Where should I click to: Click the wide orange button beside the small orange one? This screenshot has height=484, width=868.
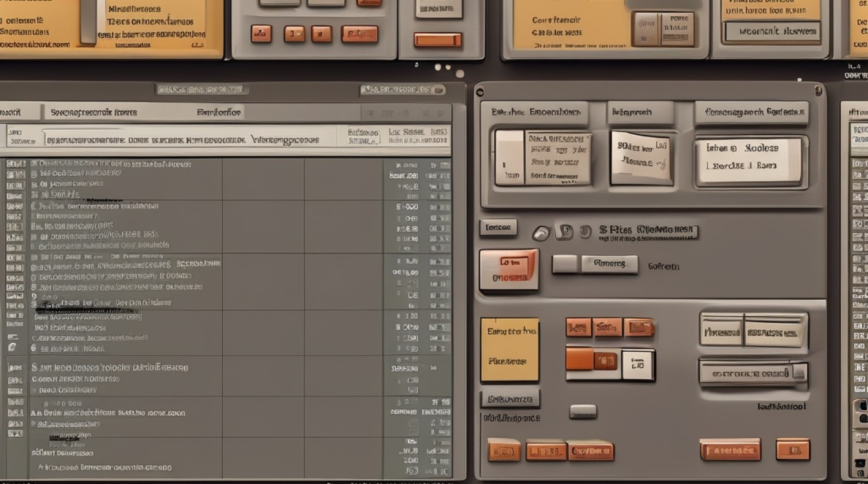point(730,450)
